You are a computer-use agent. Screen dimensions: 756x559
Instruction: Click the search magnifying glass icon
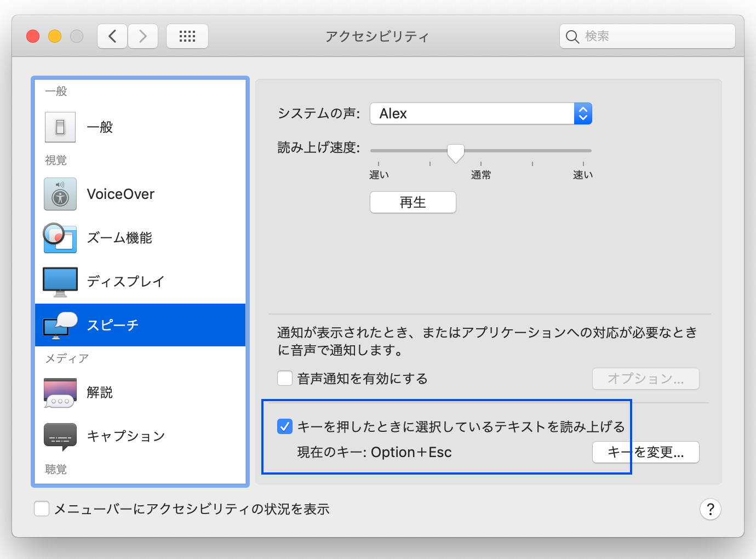(x=572, y=37)
